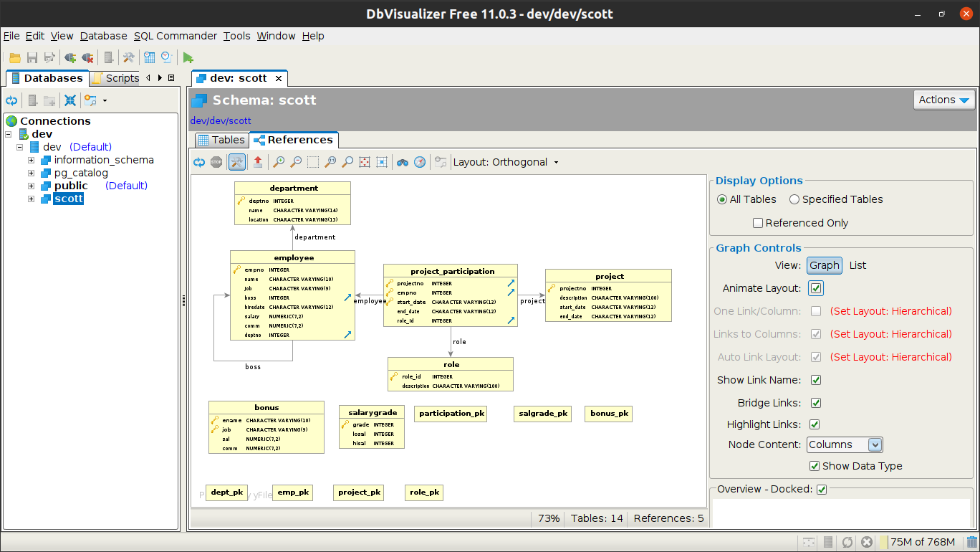The width and height of the screenshot is (980, 552).
Task: Toggle the Bridge Links checkbox
Action: tap(816, 403)
